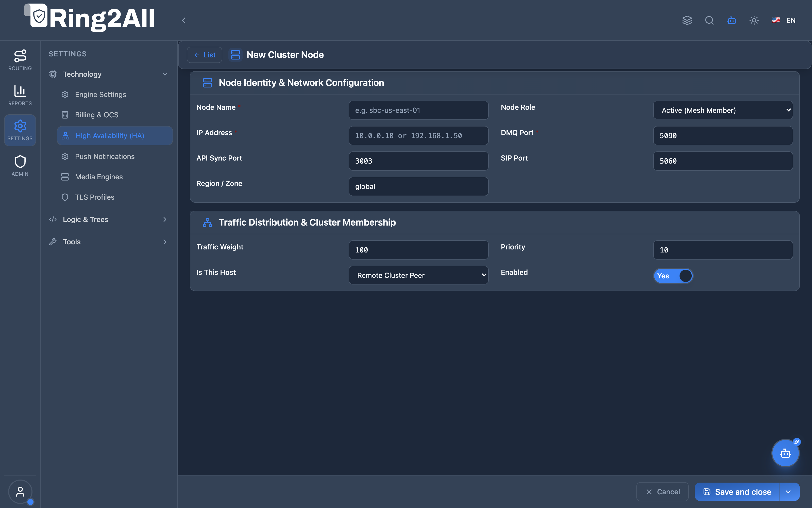Image resolution: width=812 pixels, height=508 pixels.
Task: Click Save and close button
Action: coord(737,492)
